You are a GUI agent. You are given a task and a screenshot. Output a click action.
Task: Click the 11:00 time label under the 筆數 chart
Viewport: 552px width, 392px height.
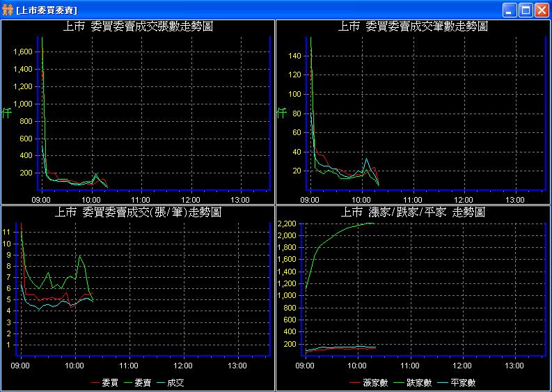pyautogui.click(x=413, y=200)
